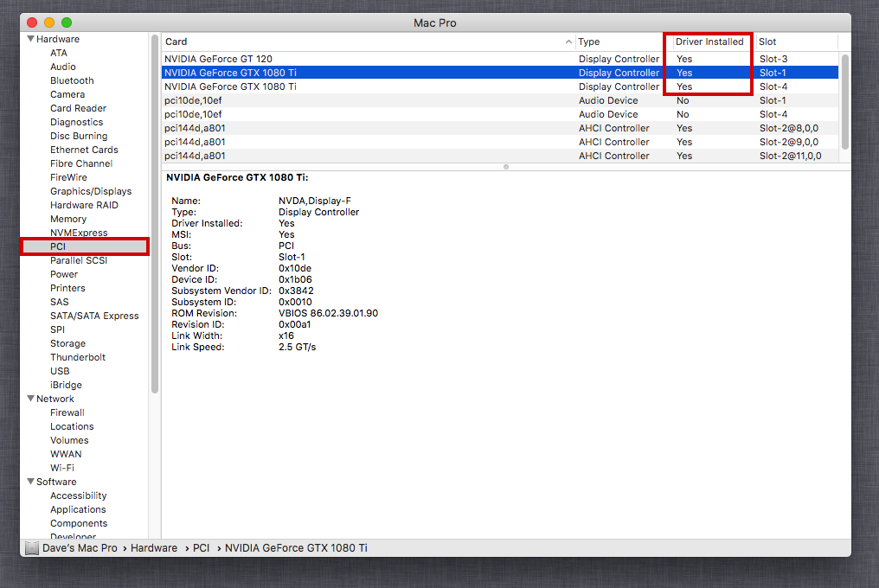The width and height of the screenshot is (879, 588).
Task: Open Card Reader in the sidebar
Action: [78, 108]
